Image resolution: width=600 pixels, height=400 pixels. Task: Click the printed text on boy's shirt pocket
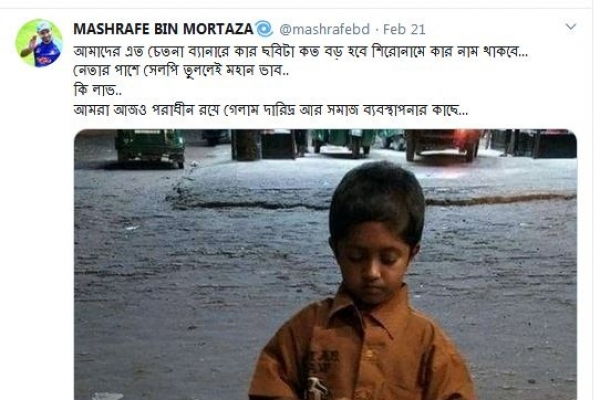pyautogui.click(x=321, y=364)
